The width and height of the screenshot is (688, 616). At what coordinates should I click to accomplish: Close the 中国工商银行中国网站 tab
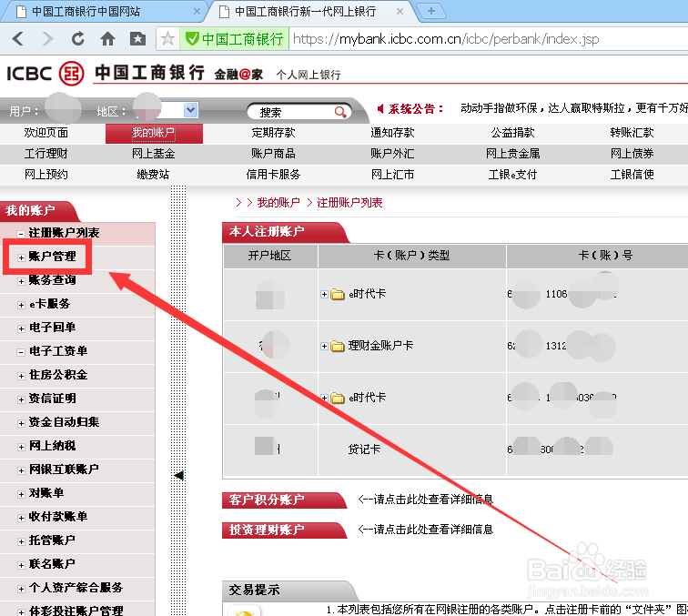[x=197, y=12]
